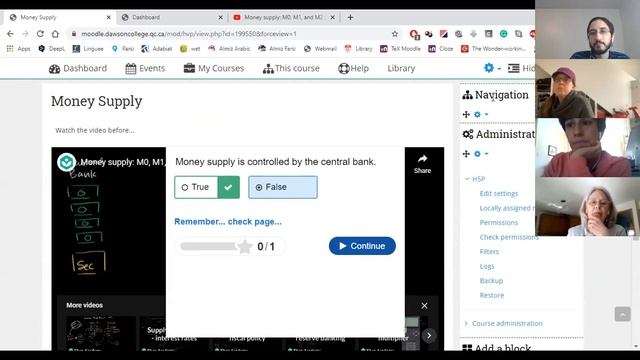This screenshot has height=360, width=640.
Task: Switch to the Dashboard browser tab
Action: pyautogui.click(x=171, y=18)
